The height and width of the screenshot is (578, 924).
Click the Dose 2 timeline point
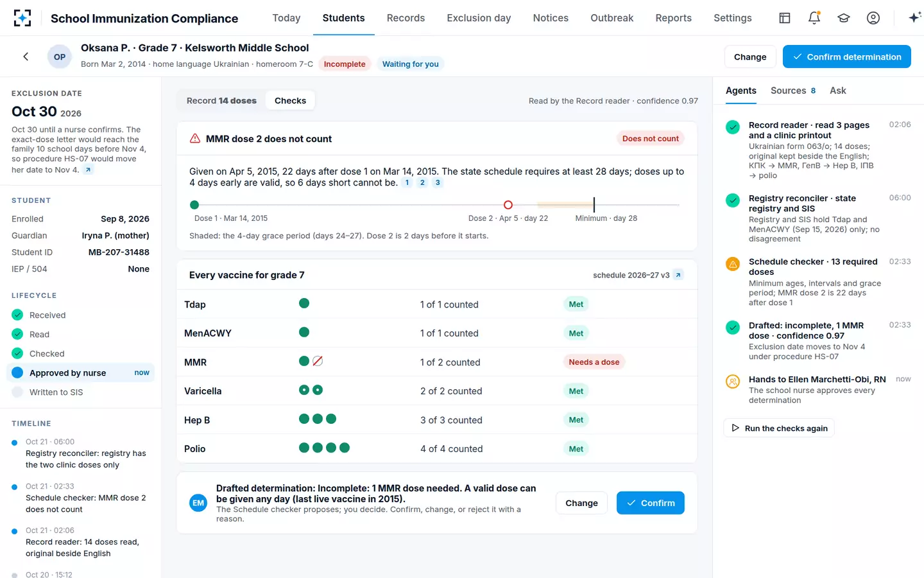(508, 205)
